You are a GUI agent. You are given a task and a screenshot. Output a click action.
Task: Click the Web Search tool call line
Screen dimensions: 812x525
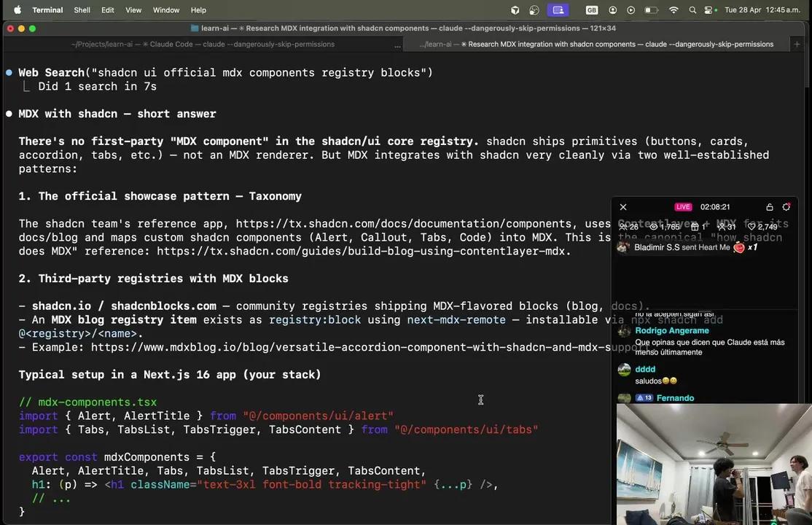(225, 73)
